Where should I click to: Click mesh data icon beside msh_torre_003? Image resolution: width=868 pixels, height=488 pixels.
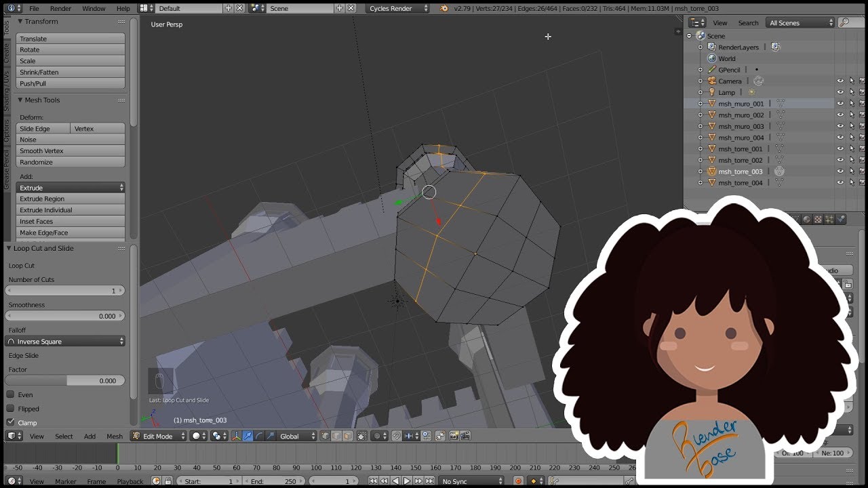tap(779, 171)
